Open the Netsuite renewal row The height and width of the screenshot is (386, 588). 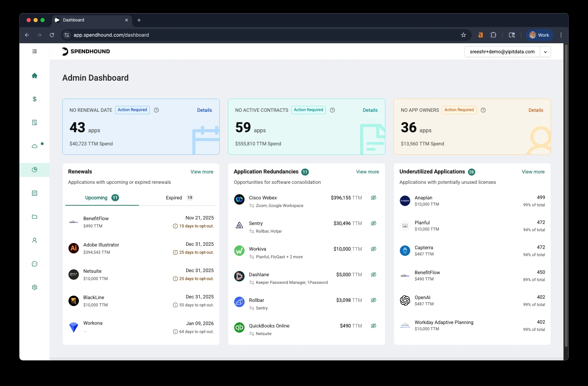click(x=141, y=275)
